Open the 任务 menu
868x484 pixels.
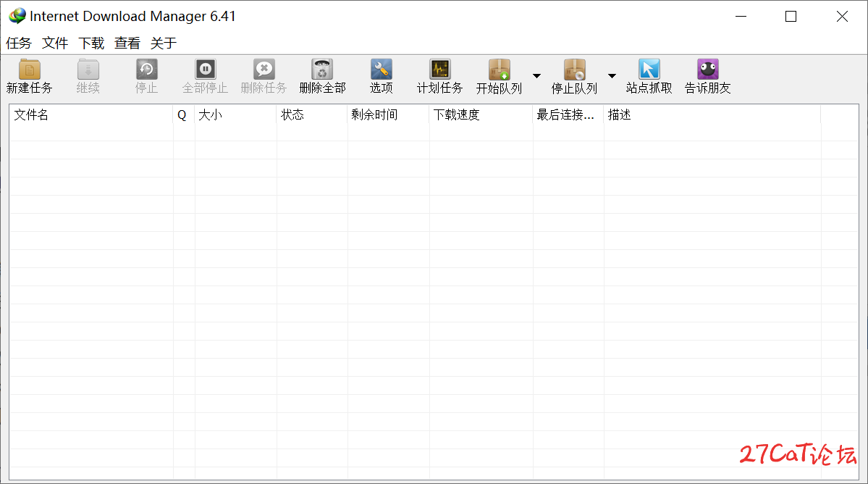[x=19, y=43]
